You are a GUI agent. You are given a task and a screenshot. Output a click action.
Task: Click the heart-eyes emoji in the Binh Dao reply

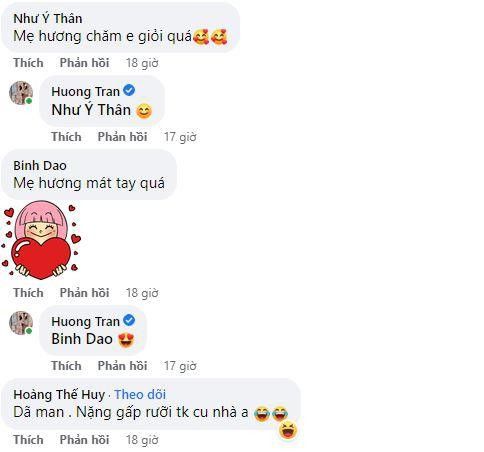pyautogui.click(x=126, y=340)
